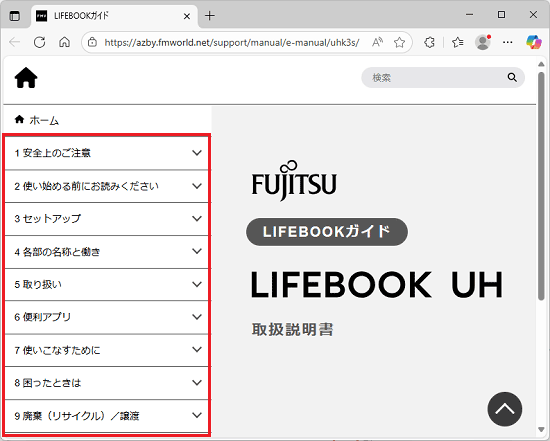Click the large house home icon
550x441 pixels.
pyautogui.click(x=26, y=78)
